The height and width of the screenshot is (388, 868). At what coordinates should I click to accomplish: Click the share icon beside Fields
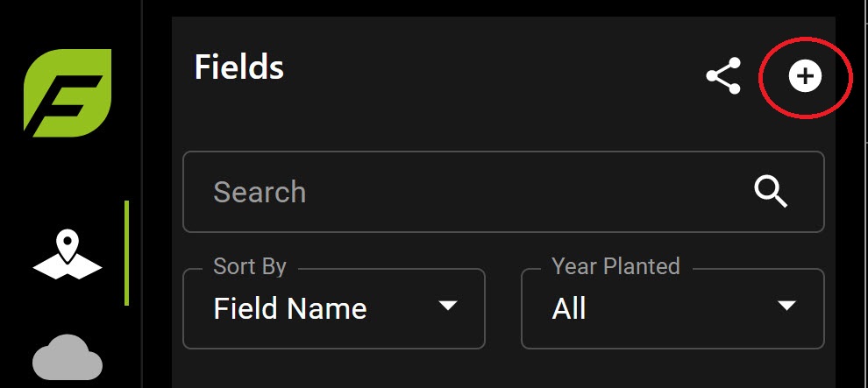click(723, 76)
